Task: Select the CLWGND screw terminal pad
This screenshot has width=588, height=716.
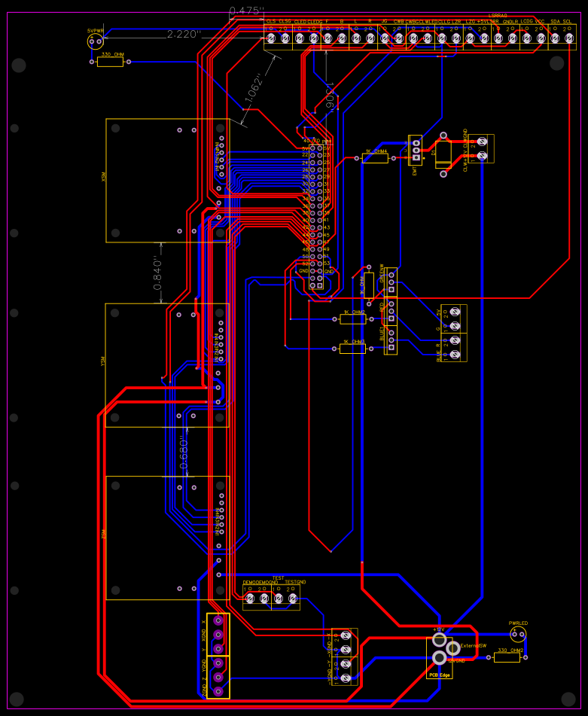Action: tap(482, 142)
